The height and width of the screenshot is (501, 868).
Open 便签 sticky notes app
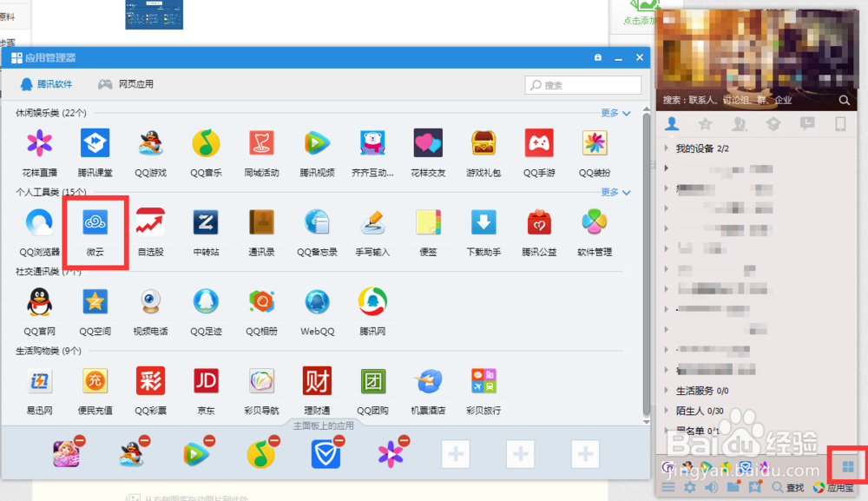[428, 222]
